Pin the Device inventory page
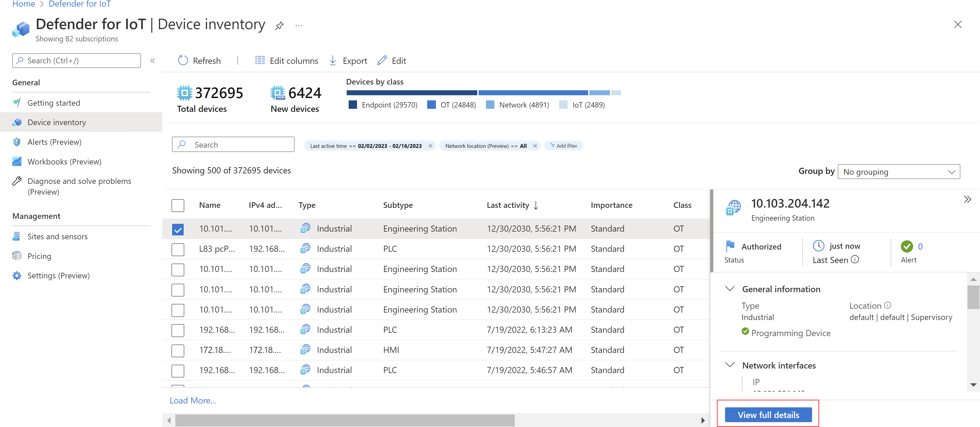 pos(280,25)
